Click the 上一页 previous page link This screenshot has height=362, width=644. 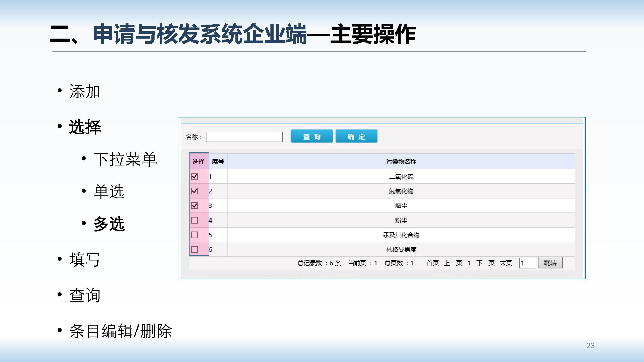[x=453, y=263]
